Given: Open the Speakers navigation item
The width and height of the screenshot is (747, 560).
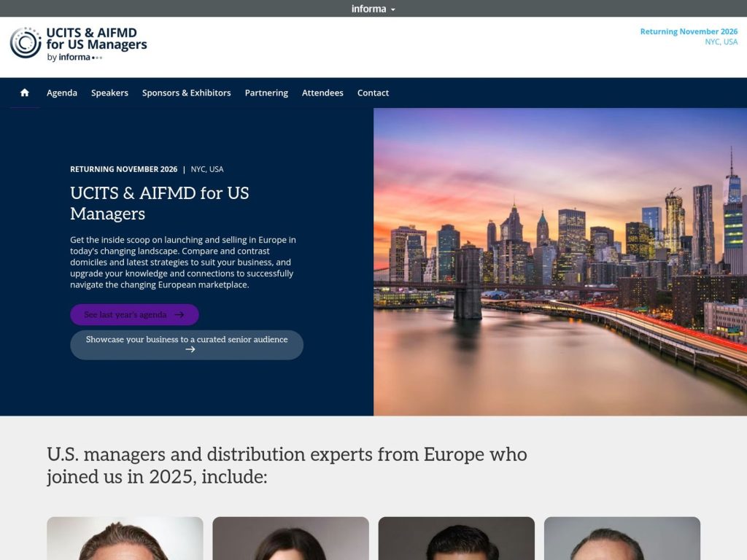Looking at the screenshot, I should pyautogui.click(x=109, y=93).
